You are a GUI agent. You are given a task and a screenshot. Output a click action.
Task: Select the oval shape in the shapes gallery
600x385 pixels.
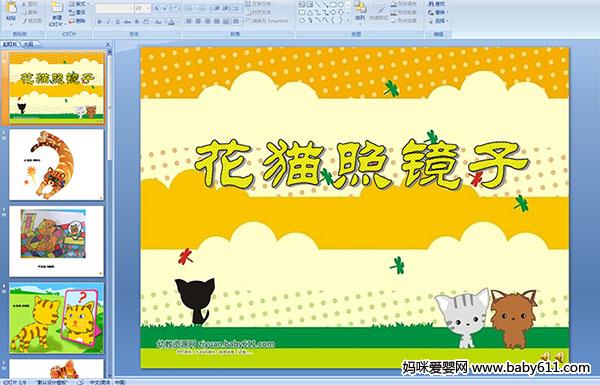(x=340, y=5)
